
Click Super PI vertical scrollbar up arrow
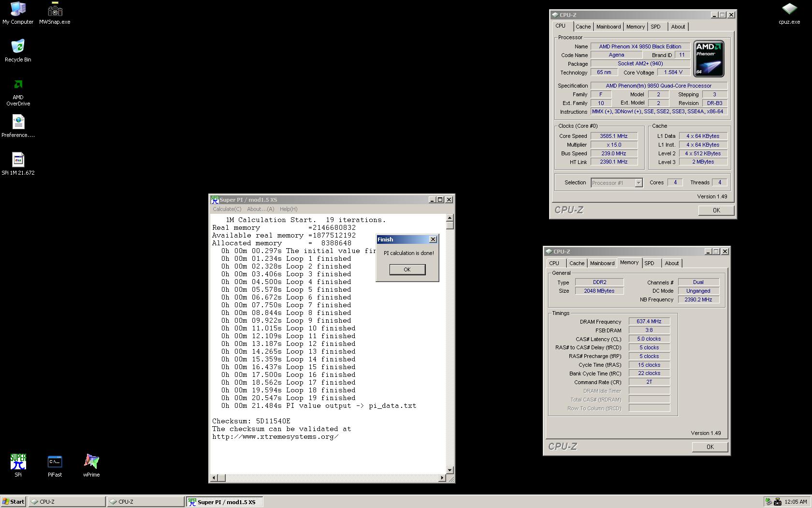point(450,218)
